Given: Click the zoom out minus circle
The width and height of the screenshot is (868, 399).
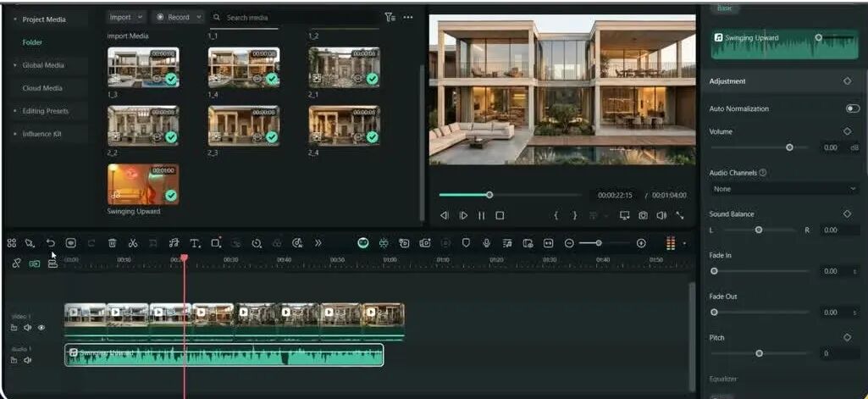Looking at the screenshot, I should (x=569, y=243).
